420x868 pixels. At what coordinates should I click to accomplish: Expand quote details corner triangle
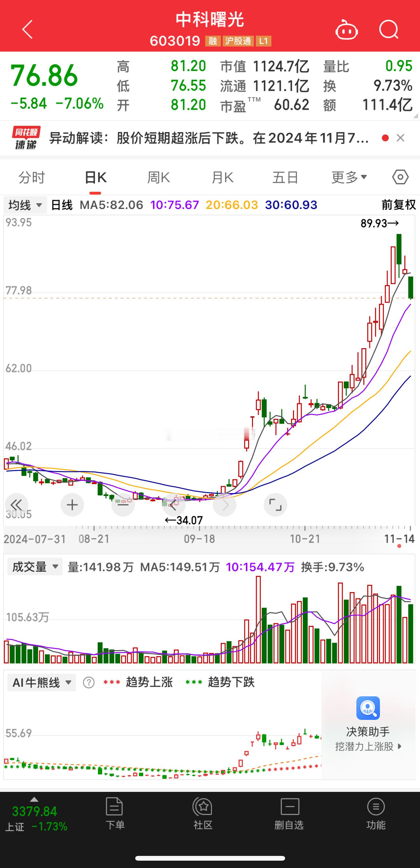pyautogui.click(x=415, y=116)
